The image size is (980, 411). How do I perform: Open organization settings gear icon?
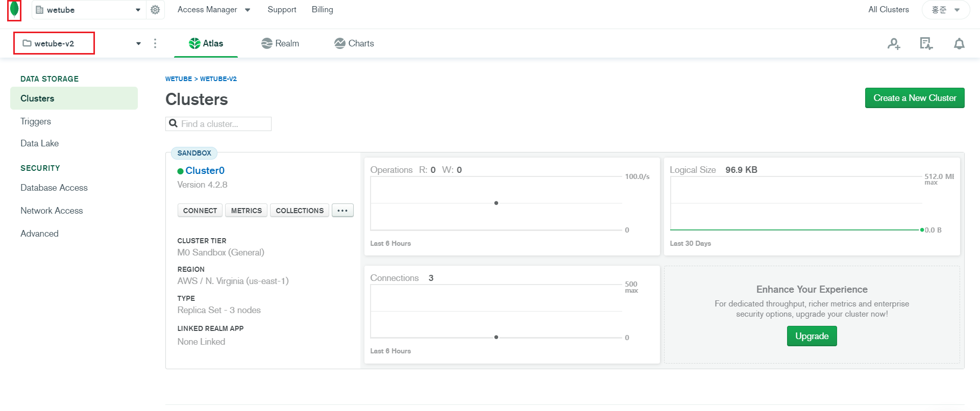[x=155, y=10]
